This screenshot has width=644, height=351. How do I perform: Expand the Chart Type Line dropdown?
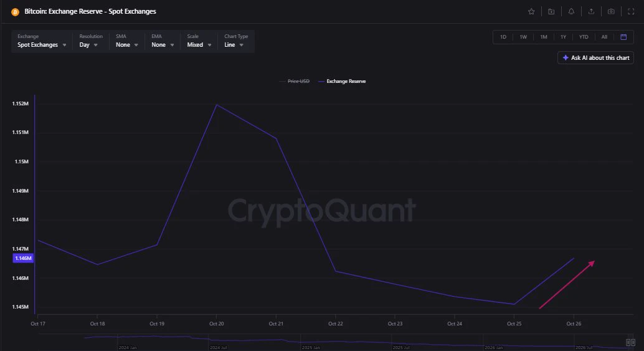[236, 41]
